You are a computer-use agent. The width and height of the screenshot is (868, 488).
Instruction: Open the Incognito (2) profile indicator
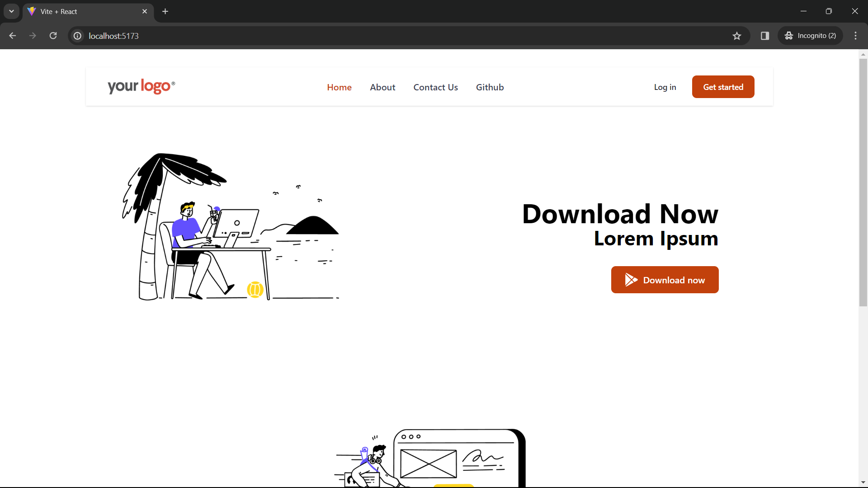[810, 36]
